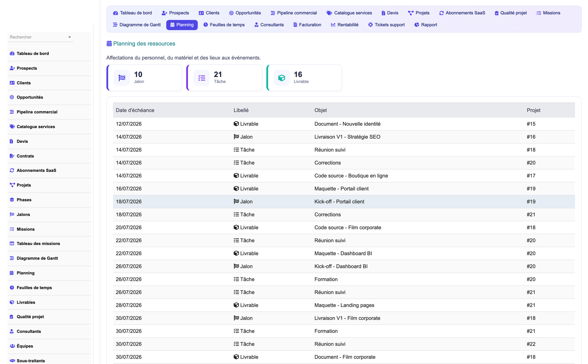Click the Tableau des missions board icon
588x364 pixels.
12,243
